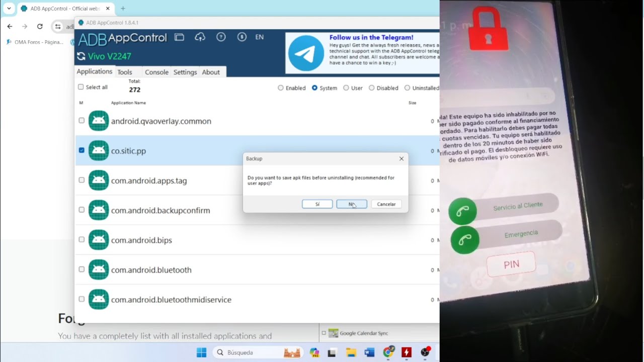Open OBS Studio from the taskbar

425,352
